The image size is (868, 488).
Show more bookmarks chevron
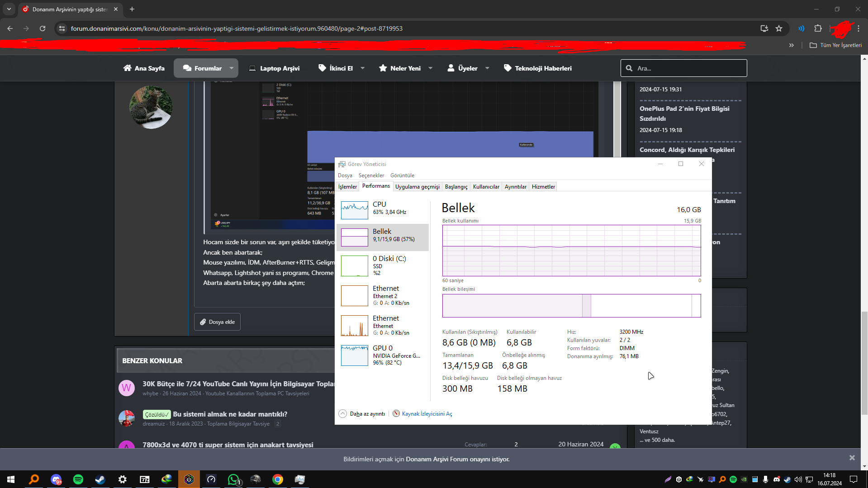pyautogui.click(x=792, y=45)
